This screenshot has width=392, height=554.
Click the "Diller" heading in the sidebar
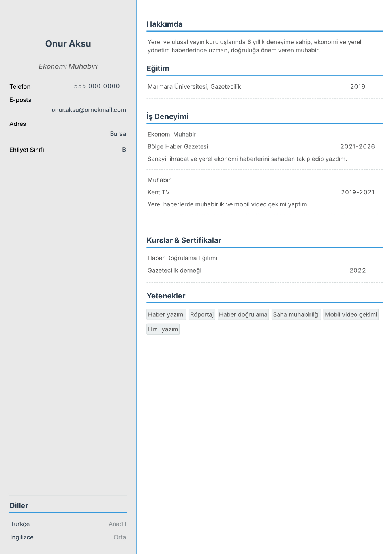coord(19,506)
